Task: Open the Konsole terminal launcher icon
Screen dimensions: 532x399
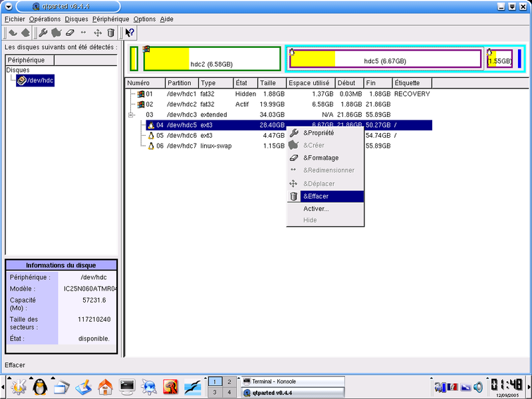Action: pyautogui.click(x=127, y=386)
